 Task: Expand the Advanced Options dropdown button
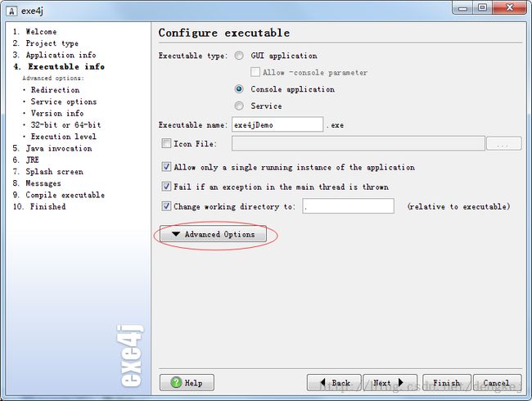pyautogui.click(x=213, y=234)
